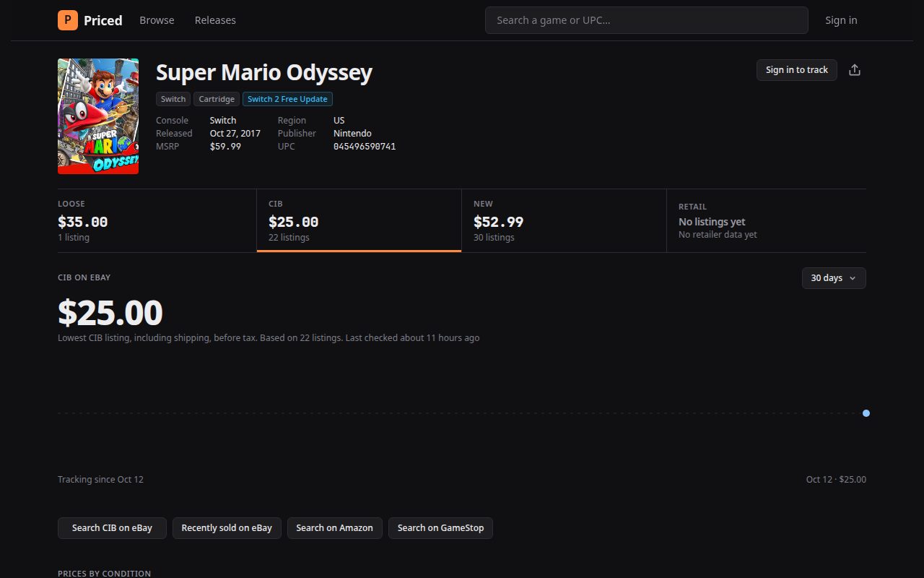The image size is (924, 578).
Task: Click the Cartridge tag
Action: click(x=217, y=99)
